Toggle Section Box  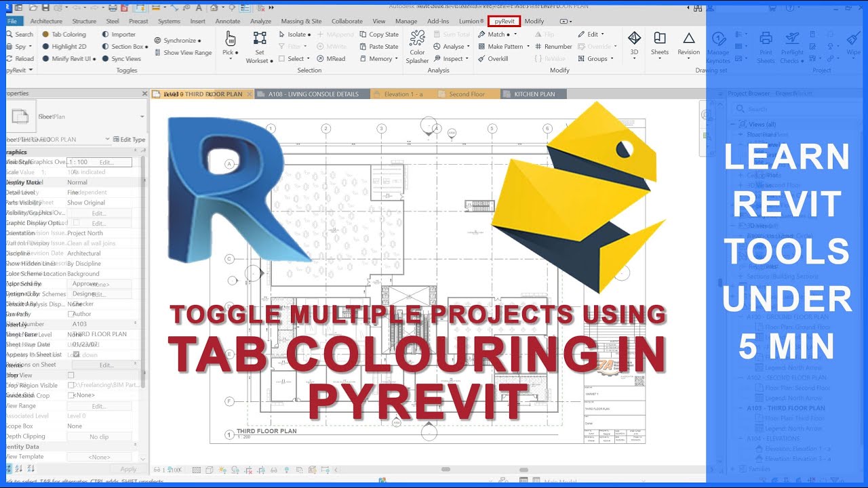point(125,47)
